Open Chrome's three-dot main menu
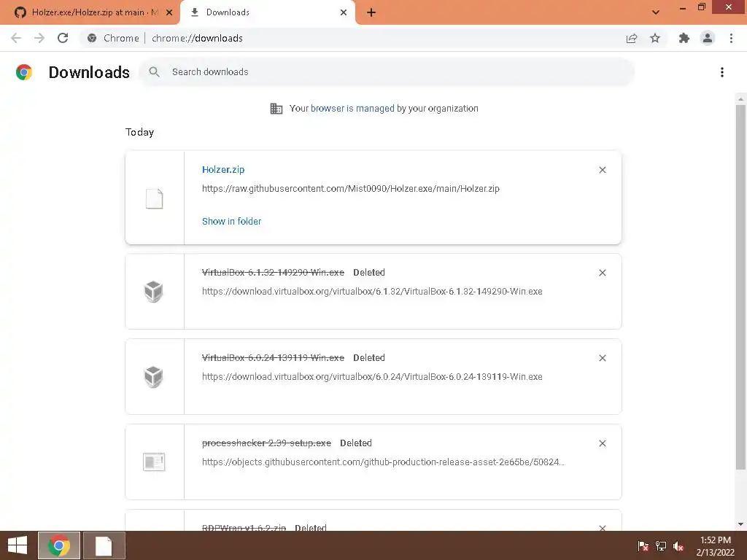Viewport: 747px width, 560px height. point(731,38)
